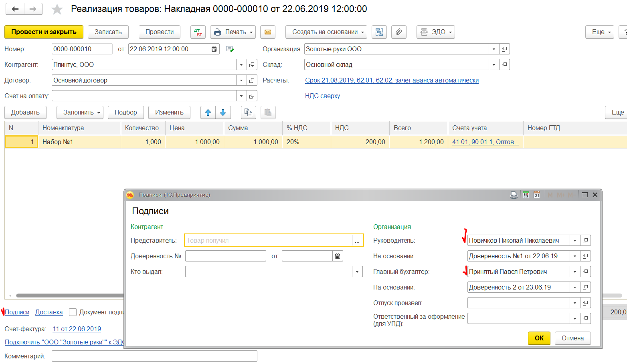Screen dimensions: 627x364
Task: Focus Представитель input field
Action: coord(268,240)
